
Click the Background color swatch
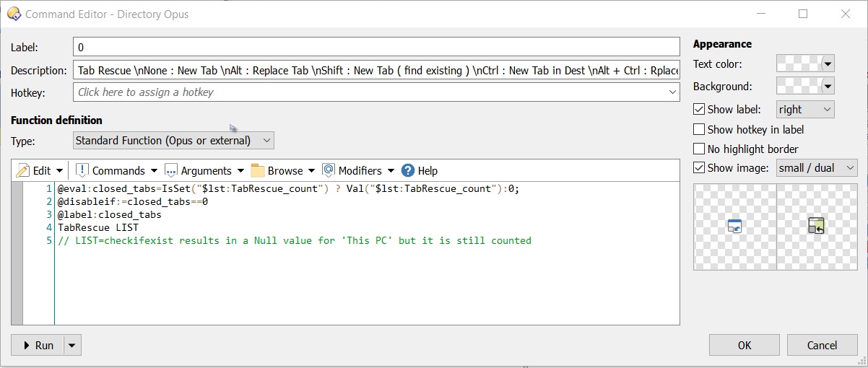coord(799,87)
